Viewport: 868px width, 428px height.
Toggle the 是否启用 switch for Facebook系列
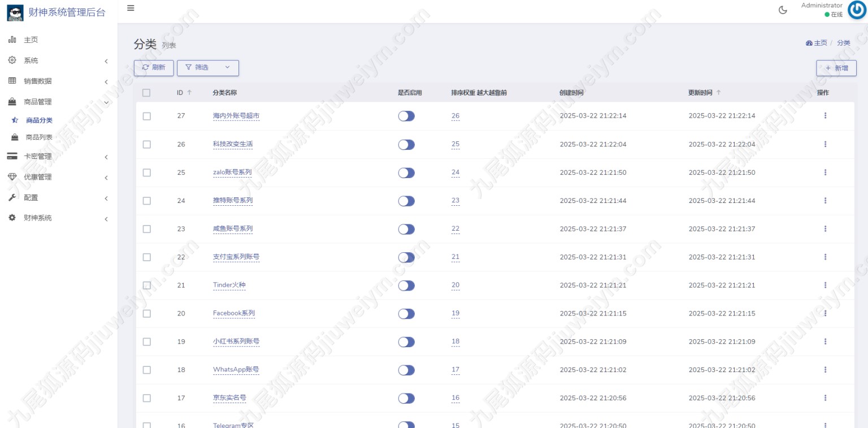pyautogui.click(x=406, y=314)
